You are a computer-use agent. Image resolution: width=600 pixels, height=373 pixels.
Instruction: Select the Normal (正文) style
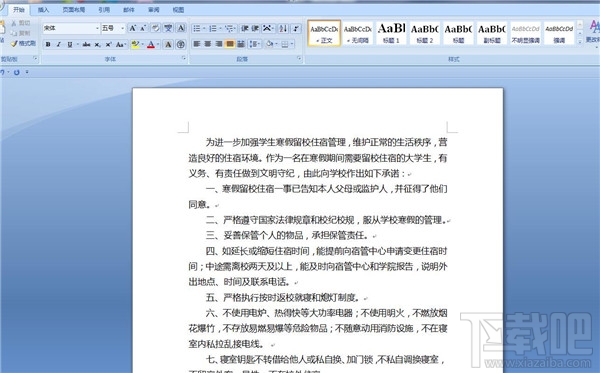pyautogui.click(x=324, y=33)
